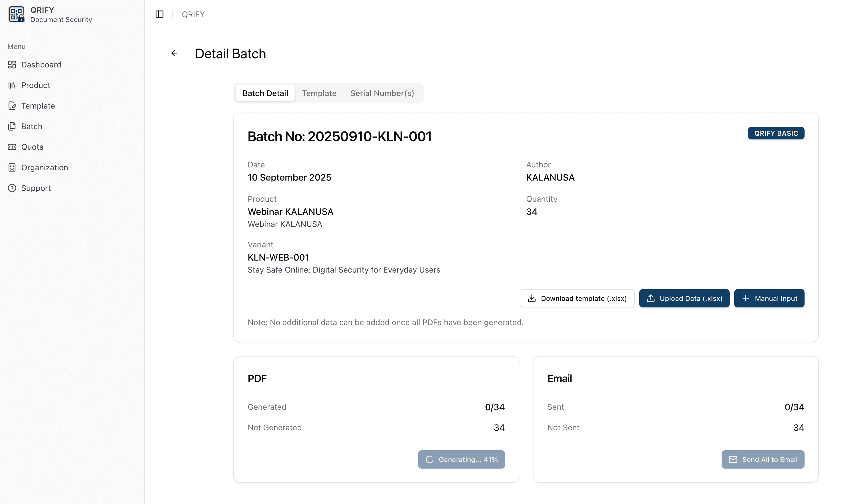Image resolution: width=844 pixels, height=504 pixels.
Task: Open Batch sidebar item
Action: (x=32, y=126)
